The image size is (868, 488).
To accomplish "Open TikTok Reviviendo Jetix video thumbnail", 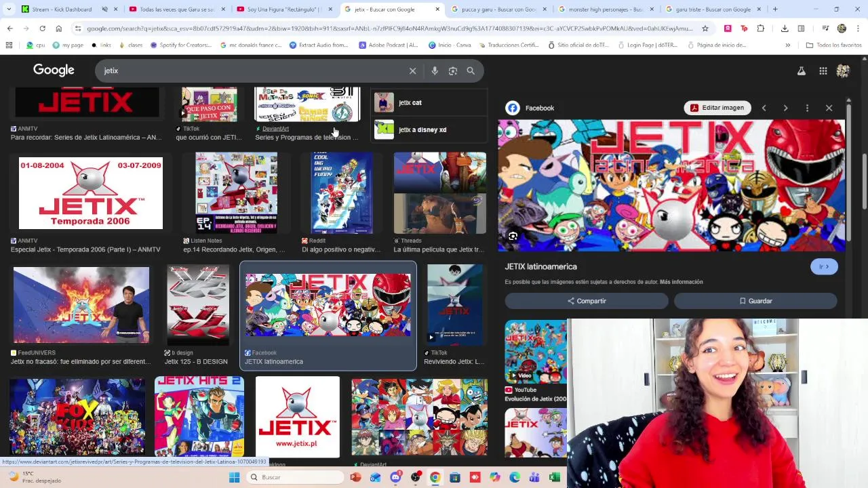I will pyautogui.click(x=455, y=304).
